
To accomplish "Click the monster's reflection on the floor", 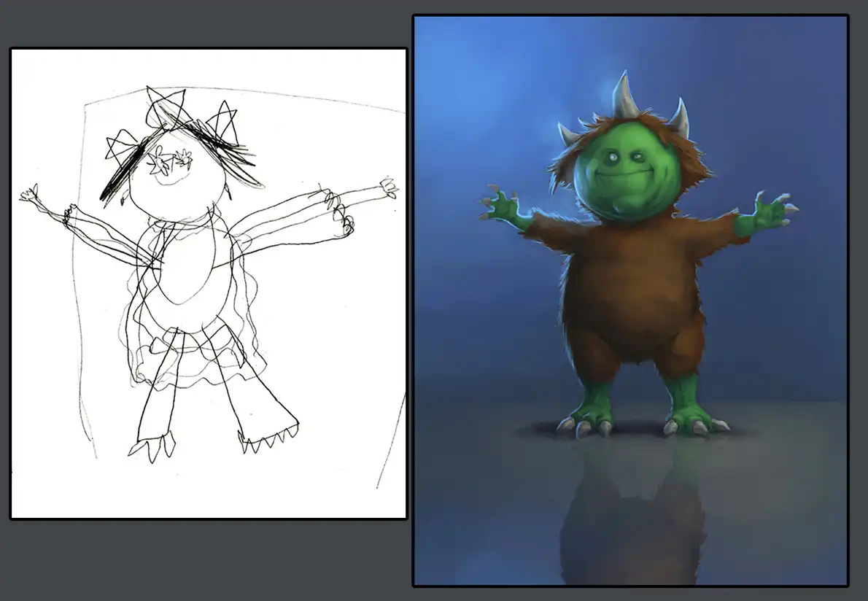I will coord(631,511).
